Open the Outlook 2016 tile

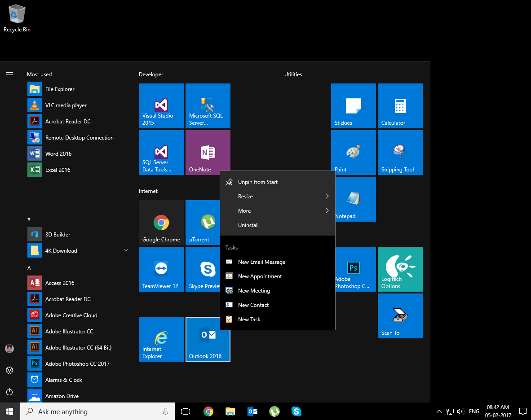[208, 339]
